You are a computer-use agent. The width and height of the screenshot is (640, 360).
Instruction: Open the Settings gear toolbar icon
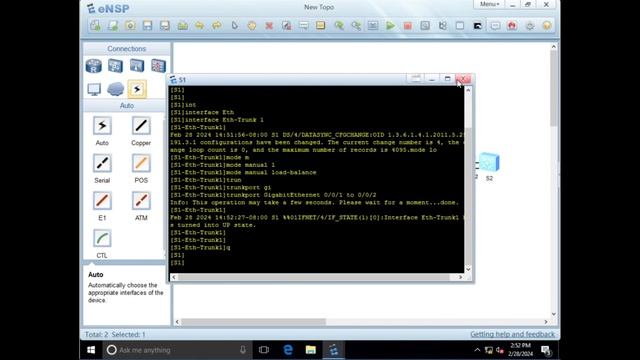click(530, 25)
